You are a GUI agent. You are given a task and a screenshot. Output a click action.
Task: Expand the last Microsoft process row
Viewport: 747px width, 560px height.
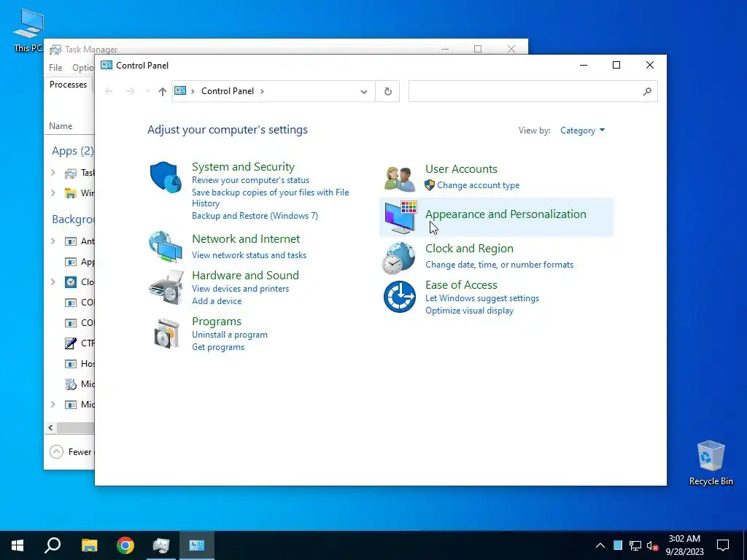pyautogui.click(x=53, y=404)
